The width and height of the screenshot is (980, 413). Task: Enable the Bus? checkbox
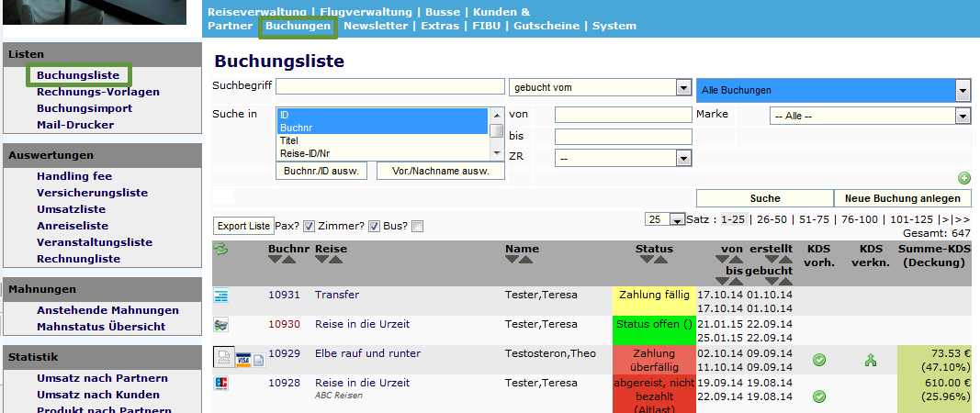coord(418,227)
